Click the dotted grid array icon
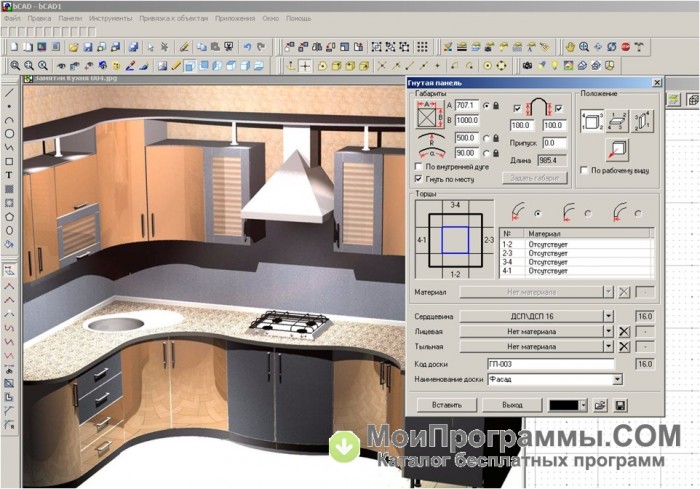 pos(422,47)
